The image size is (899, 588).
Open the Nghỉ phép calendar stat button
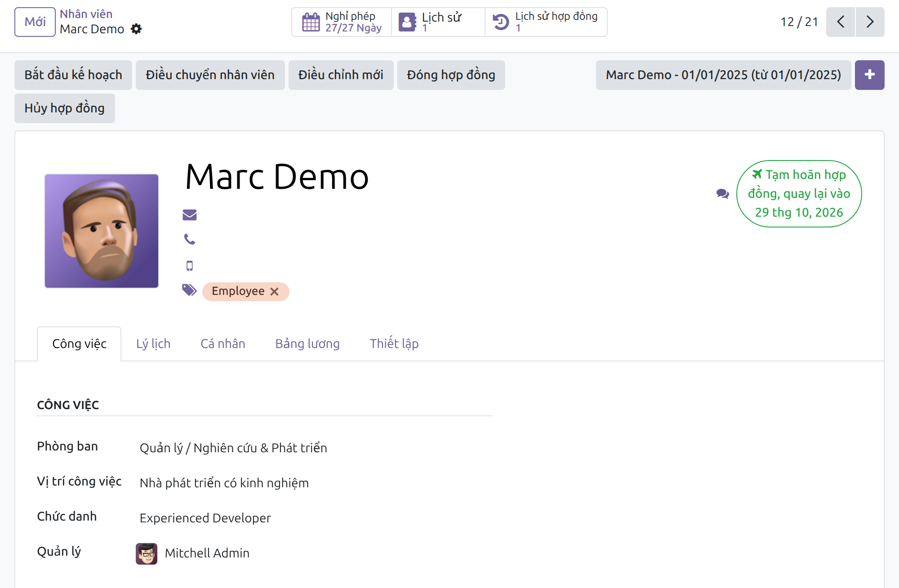pos(342,22)
